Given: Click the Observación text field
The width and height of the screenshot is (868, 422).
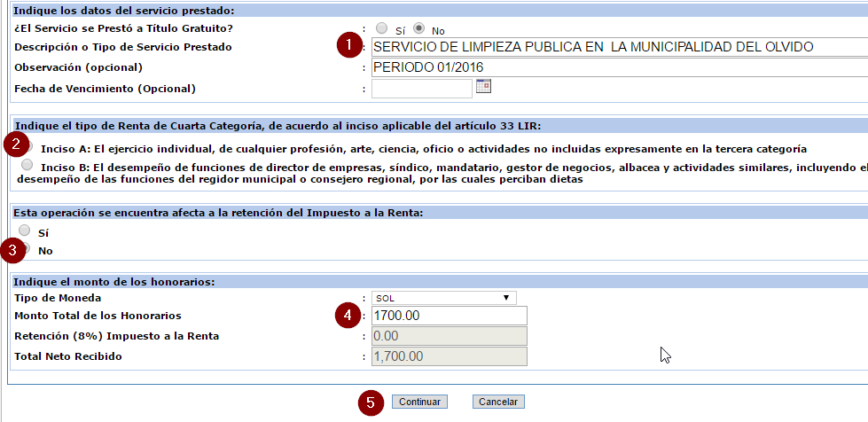Looking at the screenshot, I should tap(614, 66).
